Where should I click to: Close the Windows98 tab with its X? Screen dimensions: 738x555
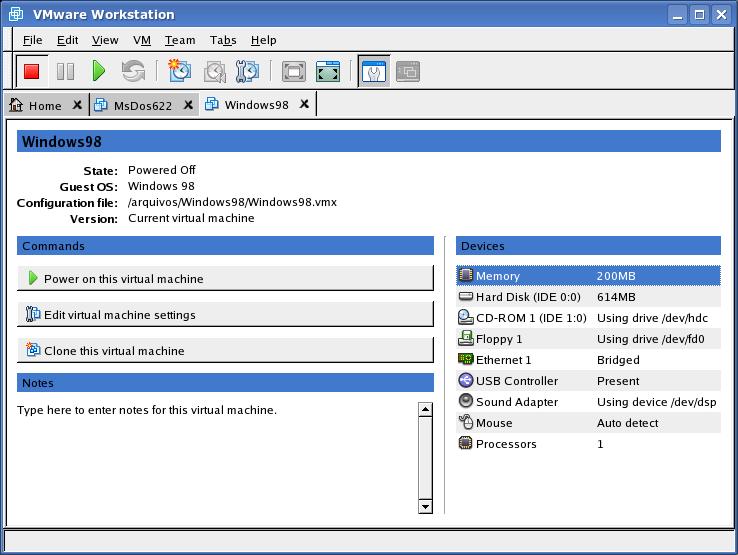(x=305, y=104)
